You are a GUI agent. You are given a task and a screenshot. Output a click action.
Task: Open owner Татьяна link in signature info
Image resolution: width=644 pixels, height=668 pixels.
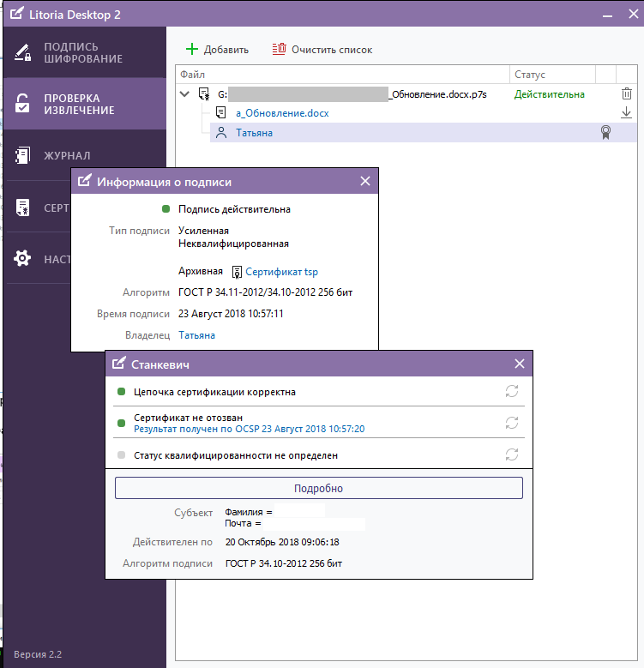point(196,335)
